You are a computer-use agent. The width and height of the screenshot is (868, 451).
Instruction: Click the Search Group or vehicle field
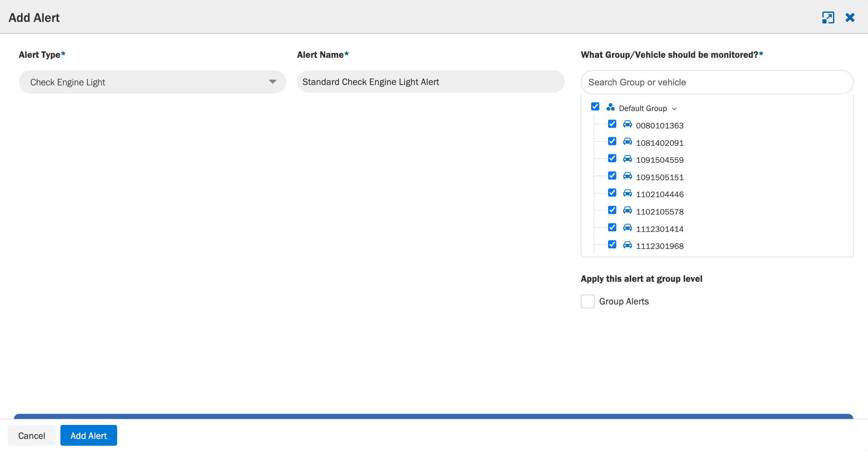pos(717,82)
